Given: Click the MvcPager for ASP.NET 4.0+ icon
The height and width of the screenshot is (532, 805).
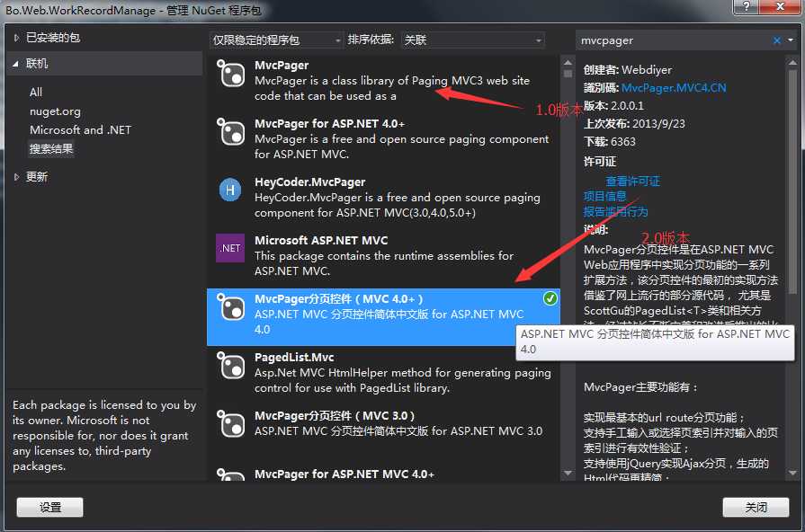Looking at the screenshot, I should [x=230, y=132].
